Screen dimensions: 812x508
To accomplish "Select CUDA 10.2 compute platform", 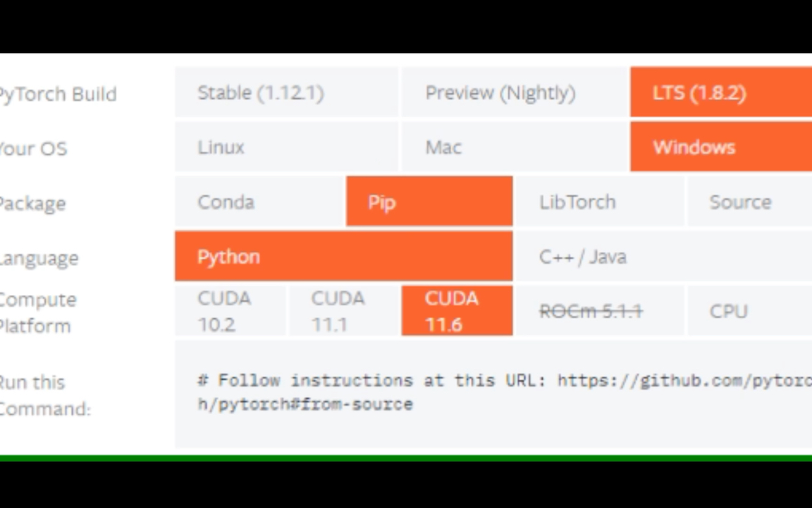I will pos(230,311).
